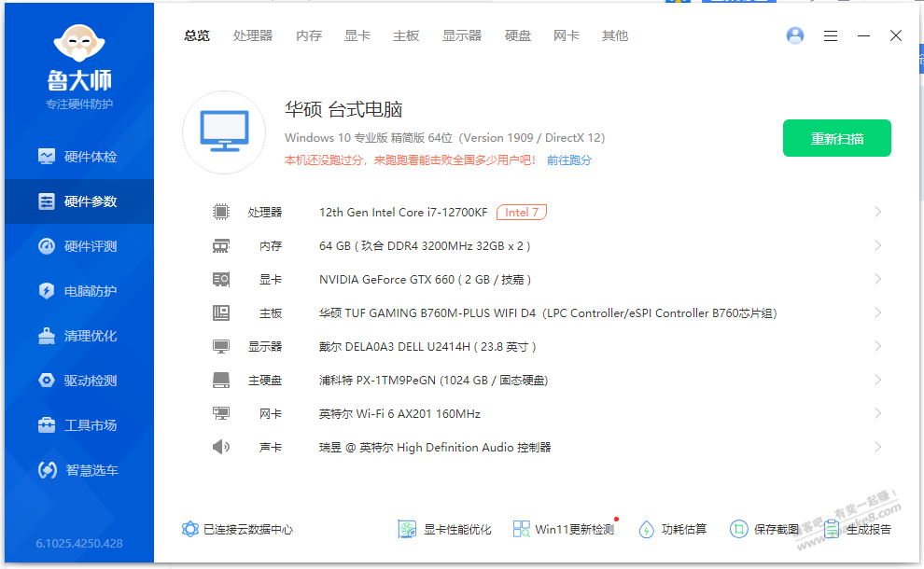Click the 重新扫描 button
The width and height of the screenshot is (924, 569).
pyautogui.click(x=837, y=138)
